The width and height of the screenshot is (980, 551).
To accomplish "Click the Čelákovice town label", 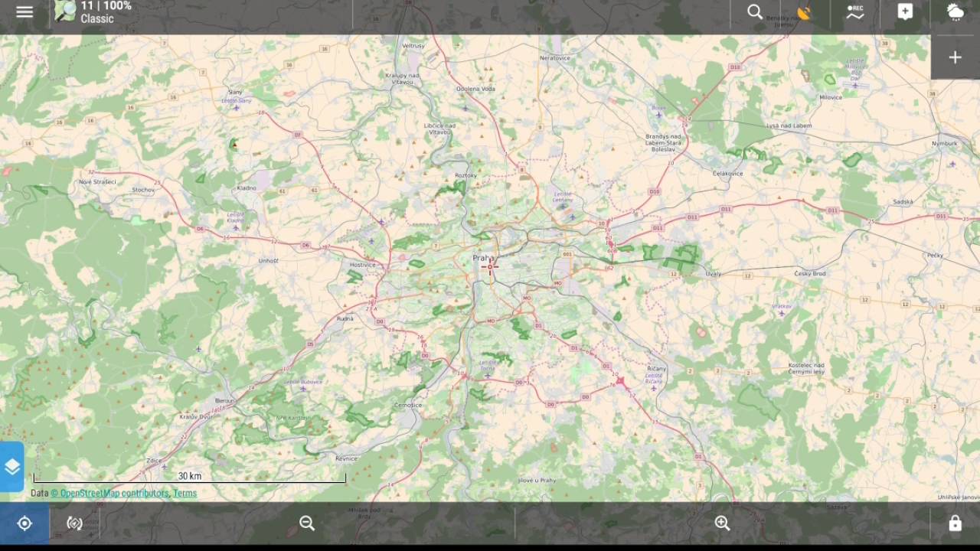I will [727, 174].
